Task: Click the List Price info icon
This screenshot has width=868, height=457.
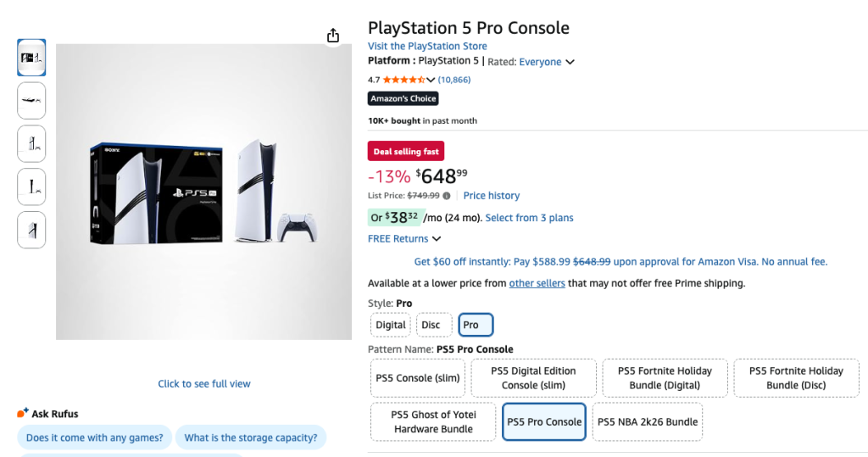Action: click(447, 196)
